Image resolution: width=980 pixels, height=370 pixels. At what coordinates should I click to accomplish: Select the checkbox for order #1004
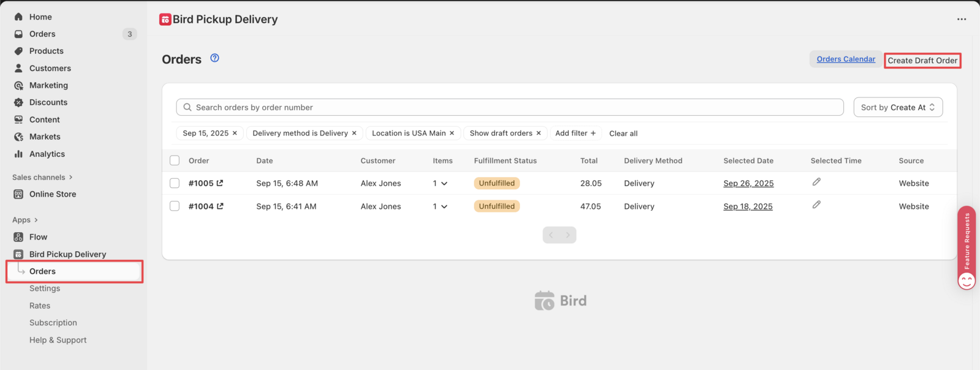point(175,206)
